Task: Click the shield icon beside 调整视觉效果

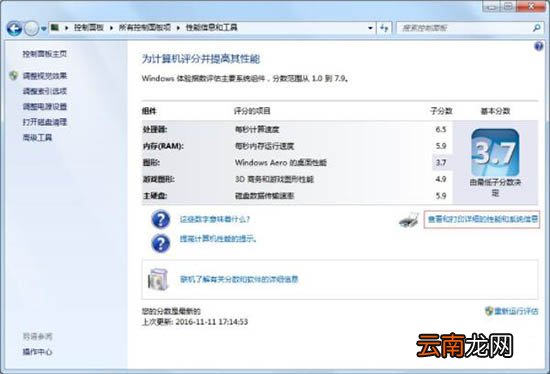Action: coord(14,76)
